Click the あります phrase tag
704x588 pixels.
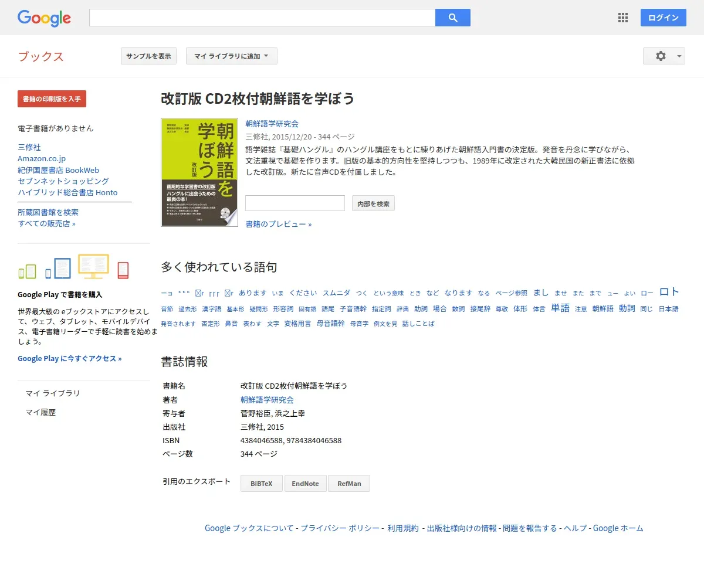[x=252, y=293]
